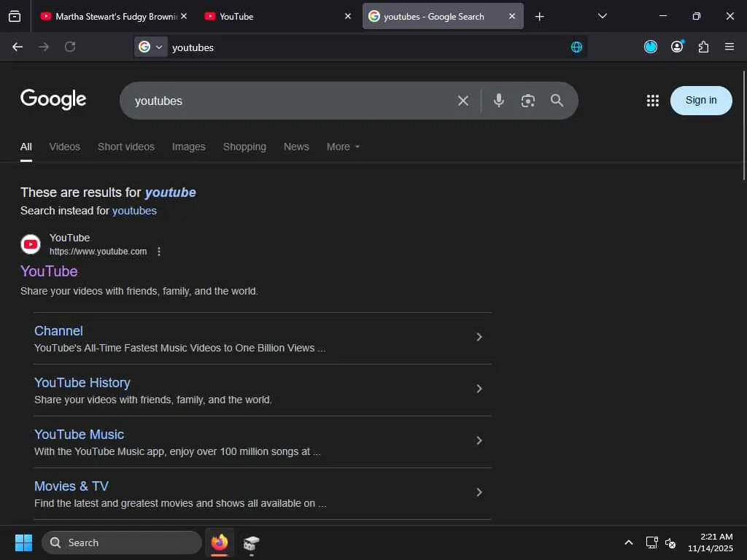Submit search with magnifier icon
This screenshot has width=747, height=560.
click(557, 101)
